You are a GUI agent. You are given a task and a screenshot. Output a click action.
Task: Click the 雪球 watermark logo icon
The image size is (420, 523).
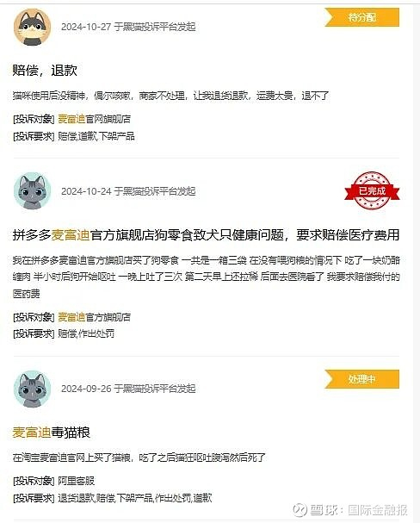coord(300,510)
